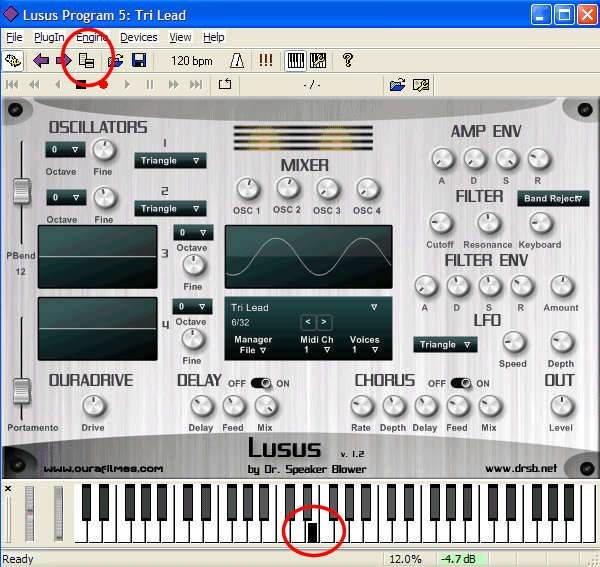The image size is (600, 567).
Task: Click the Duradrive Drive knob
Action: 94,406
